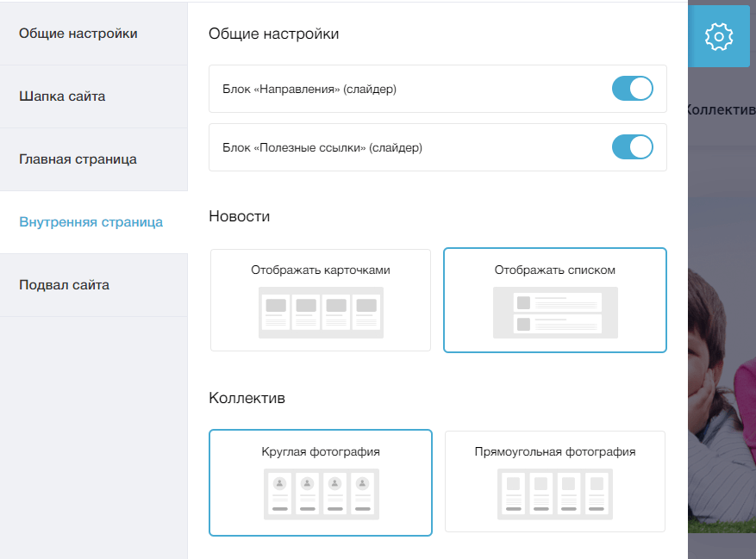756x559 pixels.
Task: Open the «Общие настройки» sidebar tab
Action: tap(94, 34)
